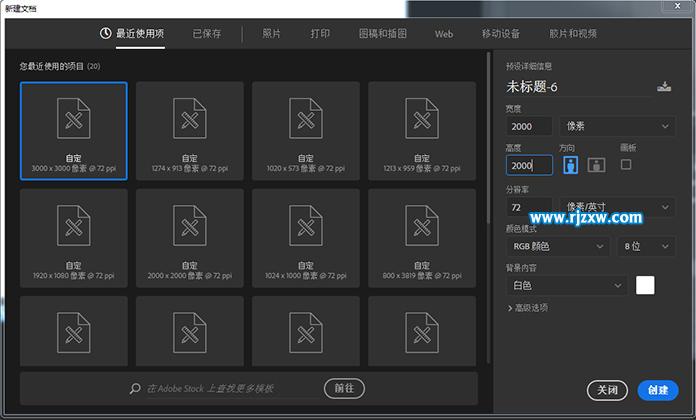Viewport: 696px width, 420px height.
Task: Expand 高级选项 advanced options
Action: pyautogui.click(x=527, y=308)
